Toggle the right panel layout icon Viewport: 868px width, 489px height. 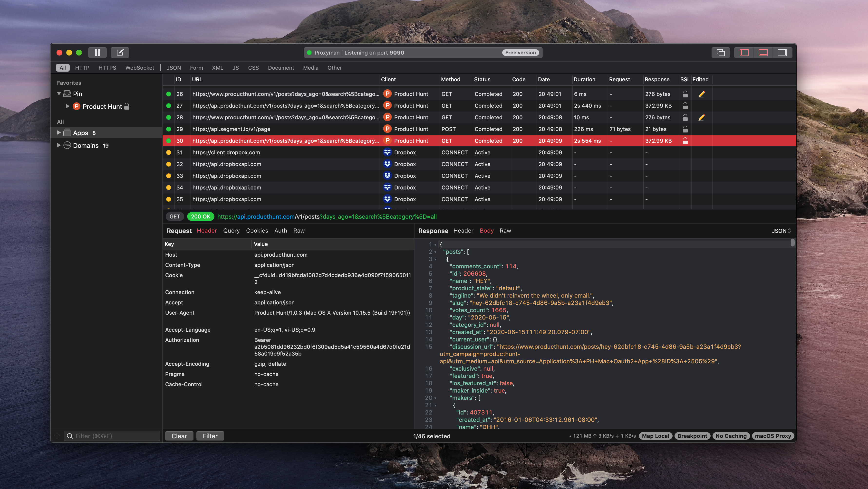[x=782, y=53]
